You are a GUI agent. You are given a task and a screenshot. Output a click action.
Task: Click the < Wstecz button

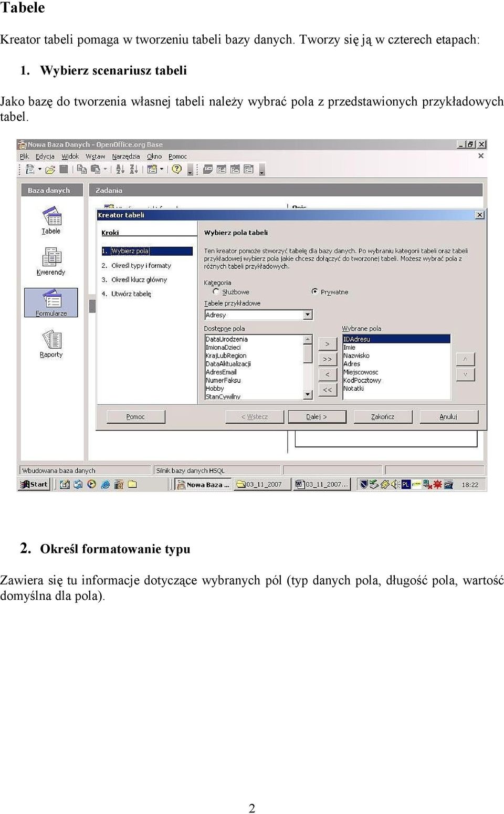tap(255, 416)
